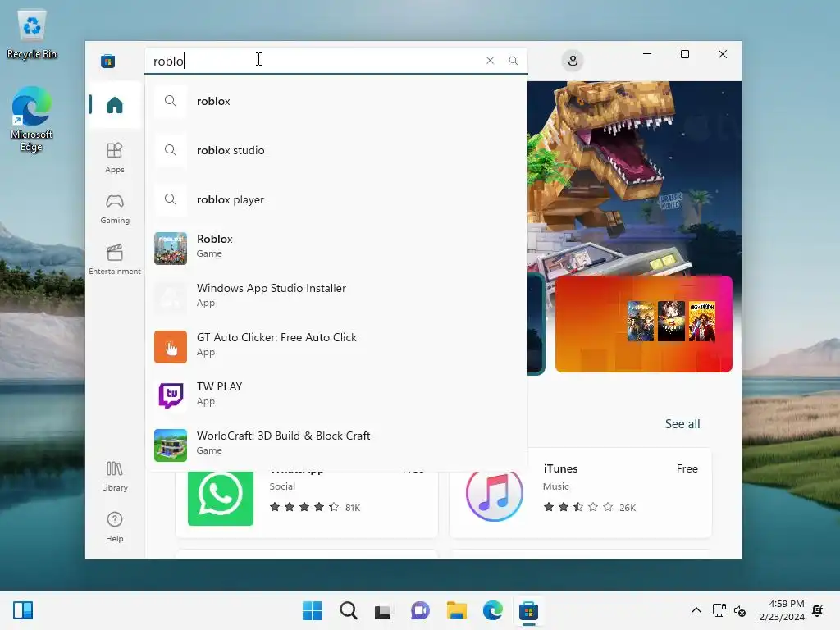840x630 pixels.
Task: Open the Entertainment section
Action: point(115,259)
